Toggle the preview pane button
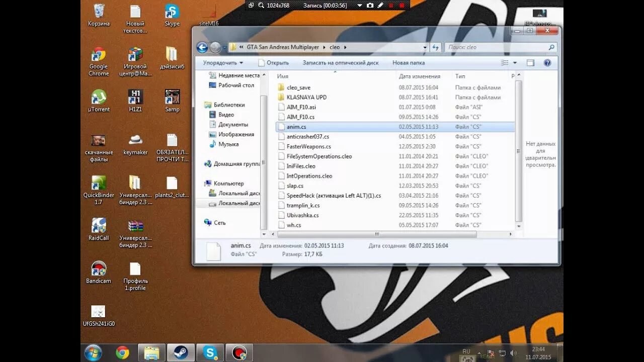This screenshot has width=644, height=362. point(530,63)
